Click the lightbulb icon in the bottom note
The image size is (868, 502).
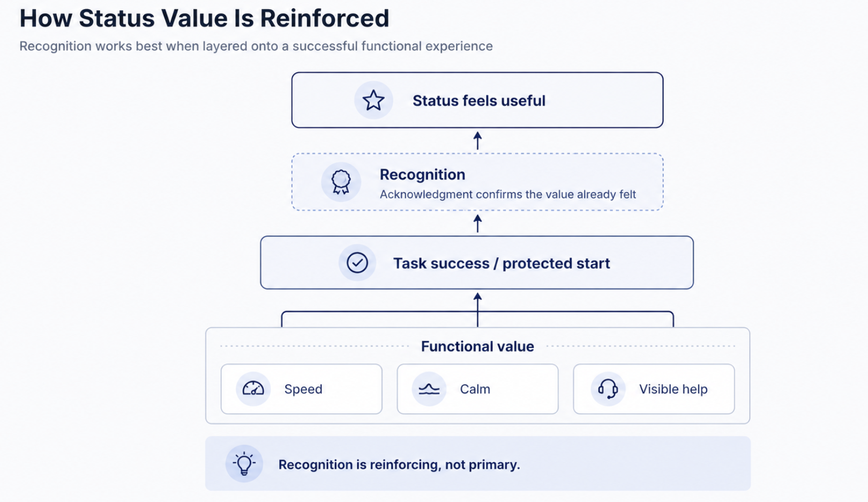tap(244, 463)
